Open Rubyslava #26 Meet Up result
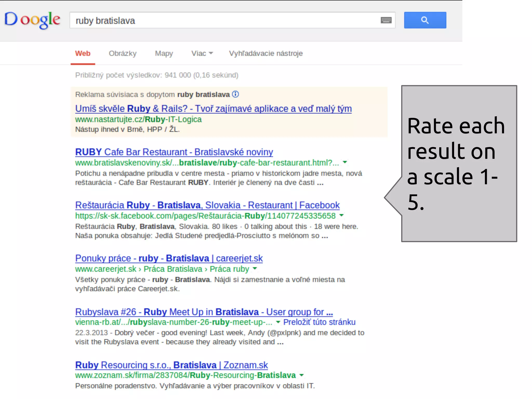 [204, 312]
